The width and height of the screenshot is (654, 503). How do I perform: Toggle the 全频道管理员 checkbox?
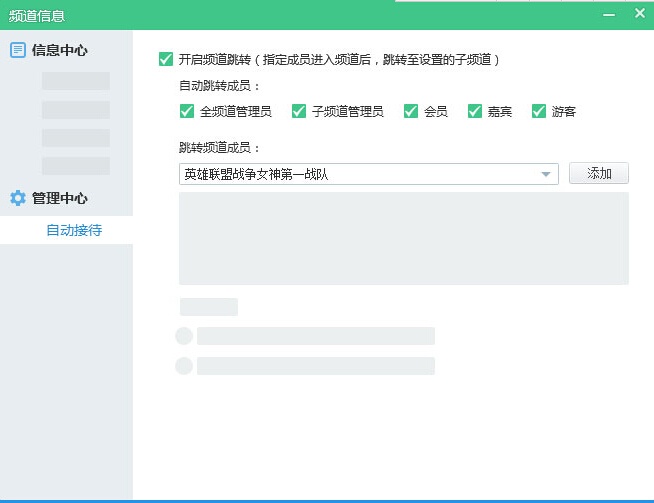pos(186,111)
